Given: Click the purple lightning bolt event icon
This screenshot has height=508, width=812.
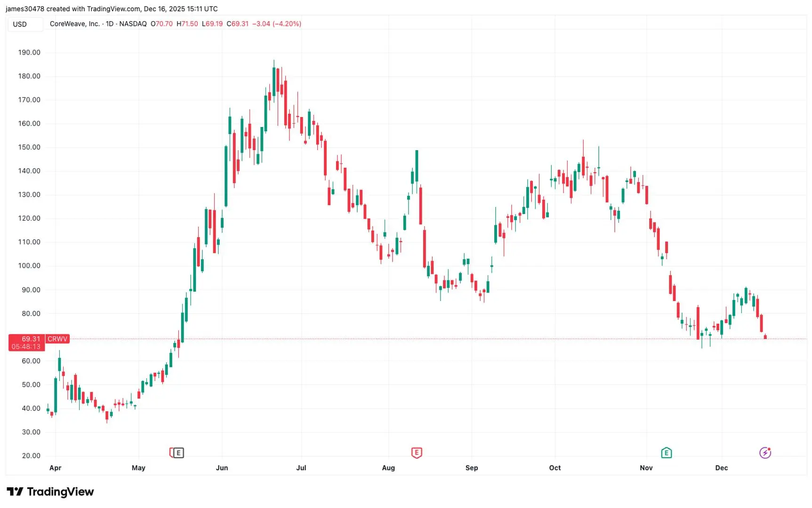Looking at the screenshot, I should click(765, 452).
